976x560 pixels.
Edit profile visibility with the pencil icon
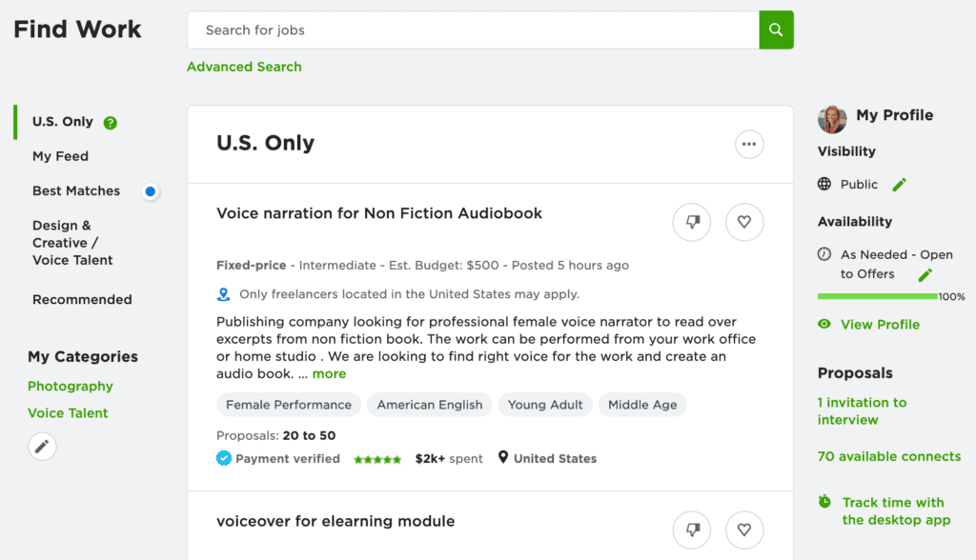tap(899, 185)
